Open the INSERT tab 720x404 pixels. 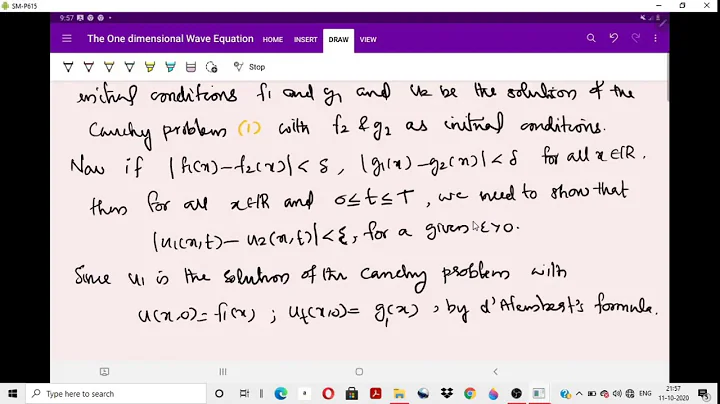305,39
